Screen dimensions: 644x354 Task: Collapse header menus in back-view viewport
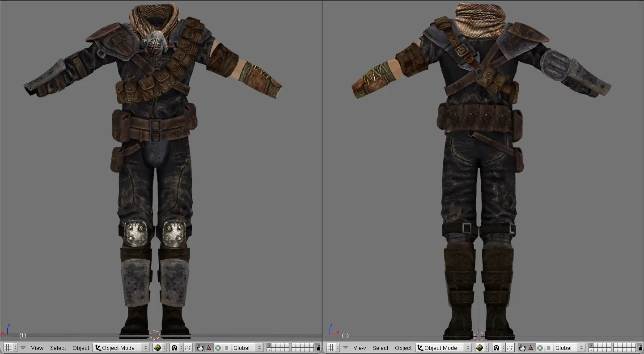pos(345,348)
